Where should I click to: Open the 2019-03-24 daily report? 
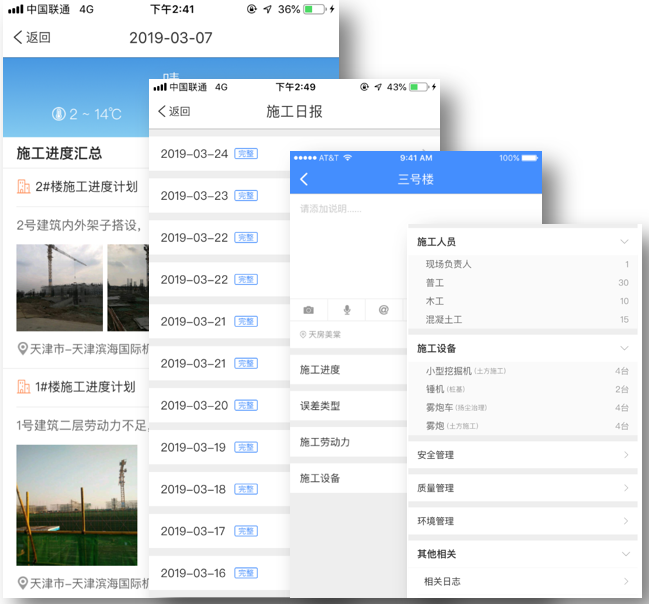219,154
